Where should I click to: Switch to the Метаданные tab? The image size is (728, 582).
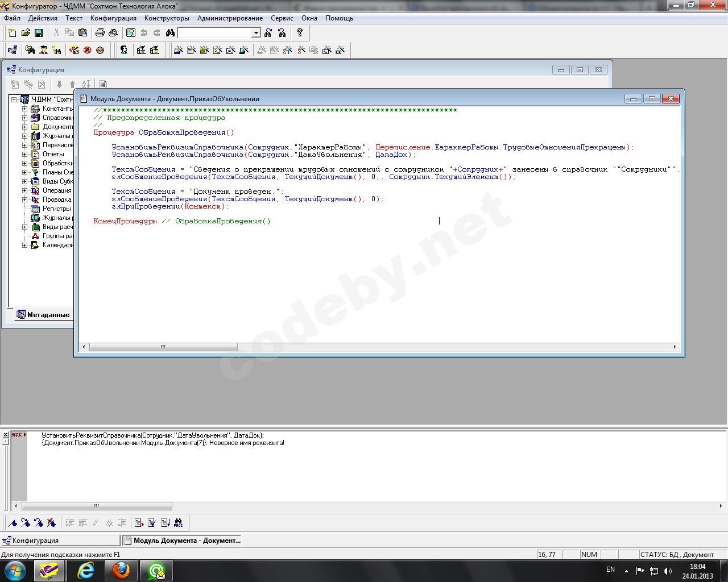(43, 315)
